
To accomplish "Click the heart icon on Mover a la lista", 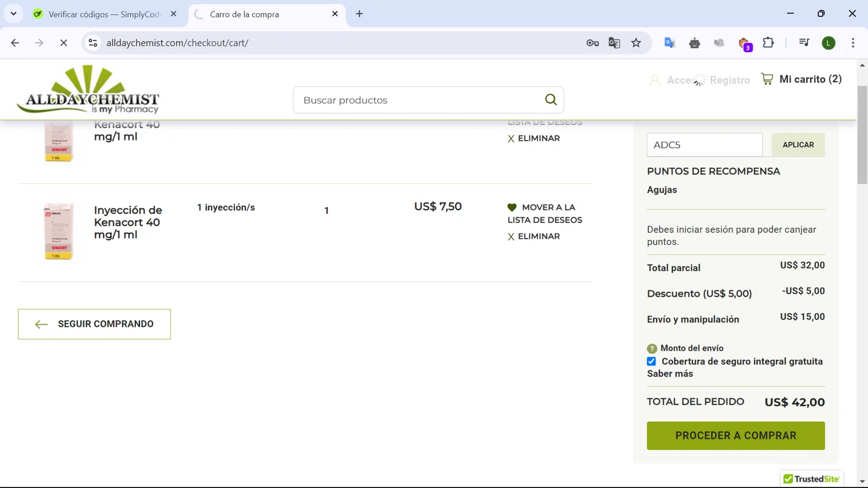I will [512, 208].
